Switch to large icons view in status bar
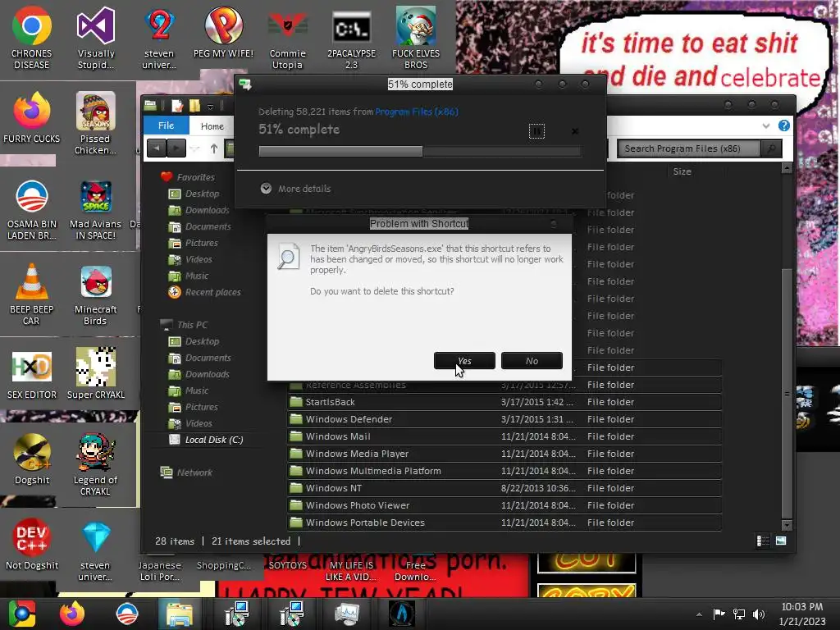The height and width of the screenshot is (630, 840). click(x=781, y=541)
